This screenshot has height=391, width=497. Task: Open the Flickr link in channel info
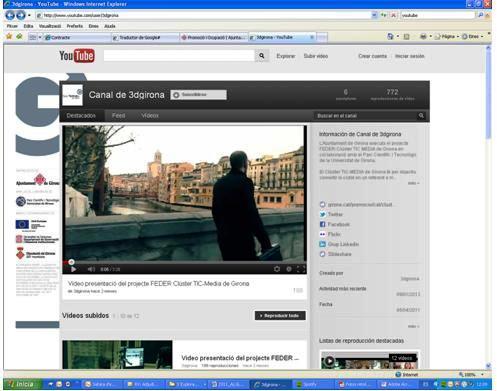334,234
